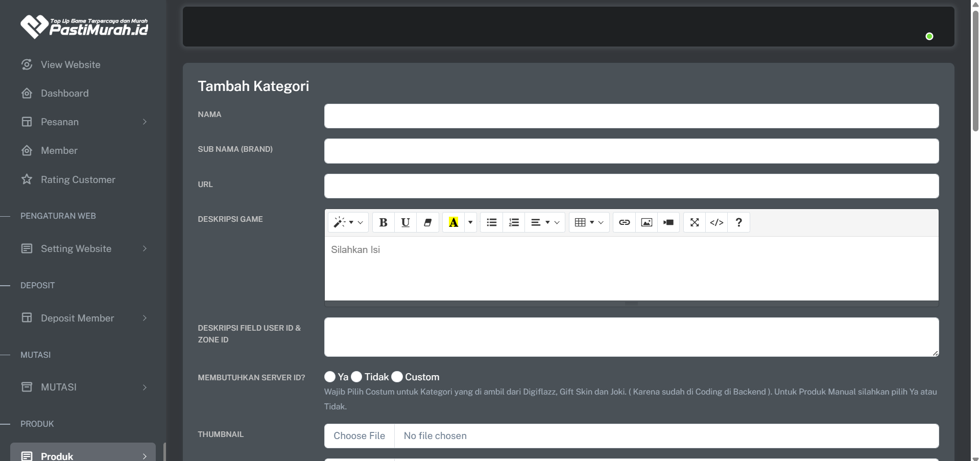Click the eraser remove-format icon
This screenshot has height=461, width=980.
pyautogui.click(x=428, y=222)
